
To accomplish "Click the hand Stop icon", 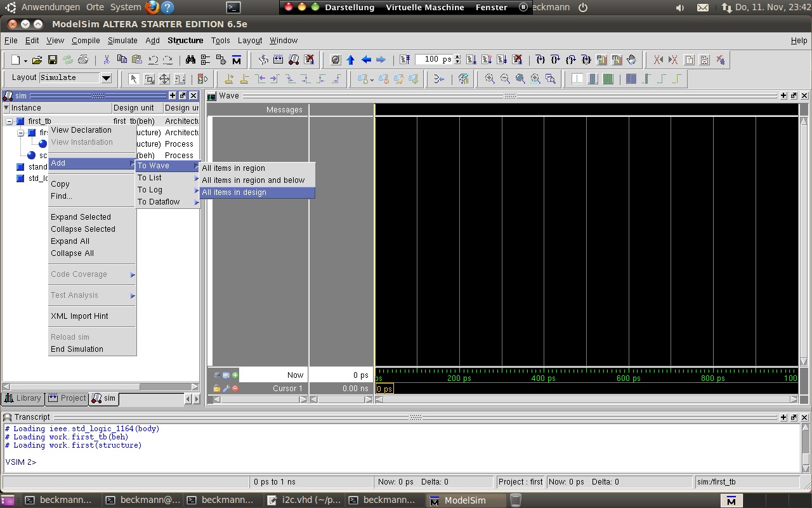I will click(x=631, y=60).
